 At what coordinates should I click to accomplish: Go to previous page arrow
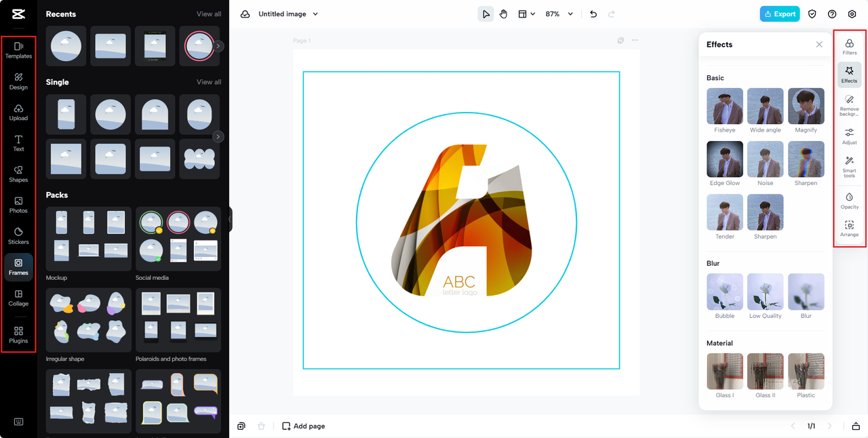point(793,426)
